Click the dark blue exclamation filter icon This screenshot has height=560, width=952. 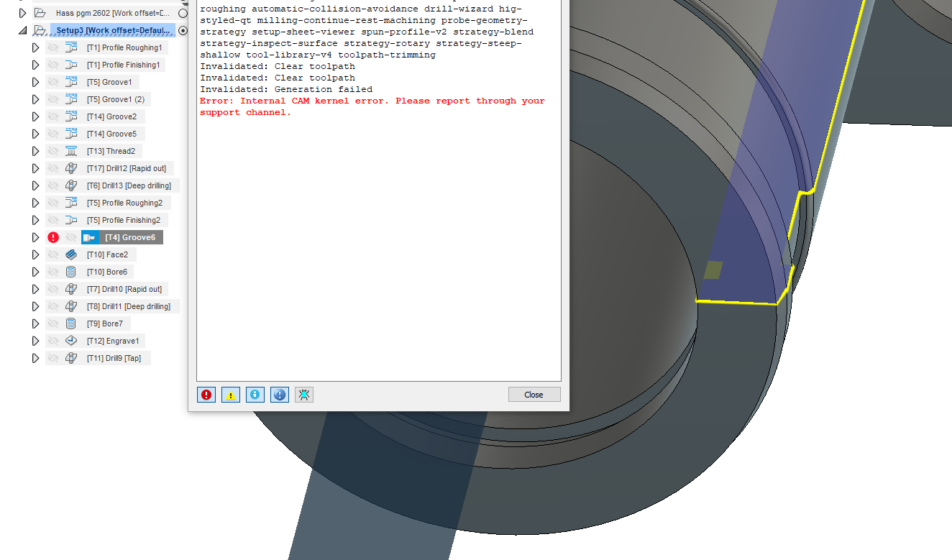click(x=279, y=394)
